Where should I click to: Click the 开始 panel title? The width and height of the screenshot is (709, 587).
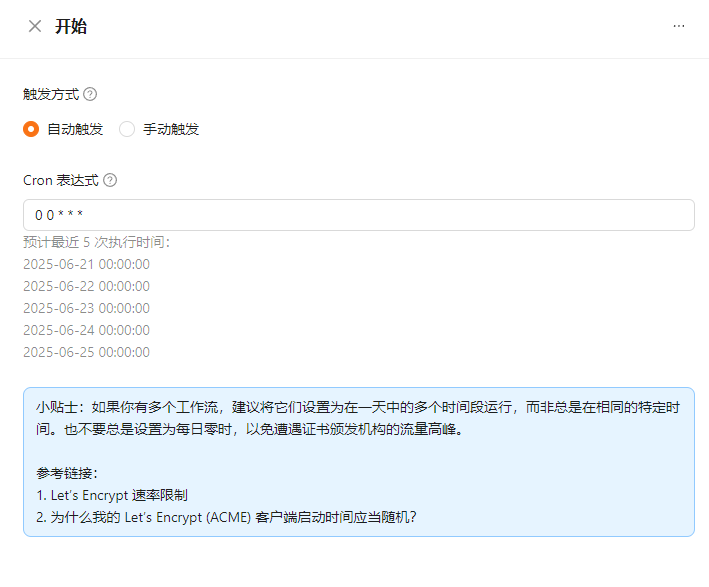coord(70,27)
